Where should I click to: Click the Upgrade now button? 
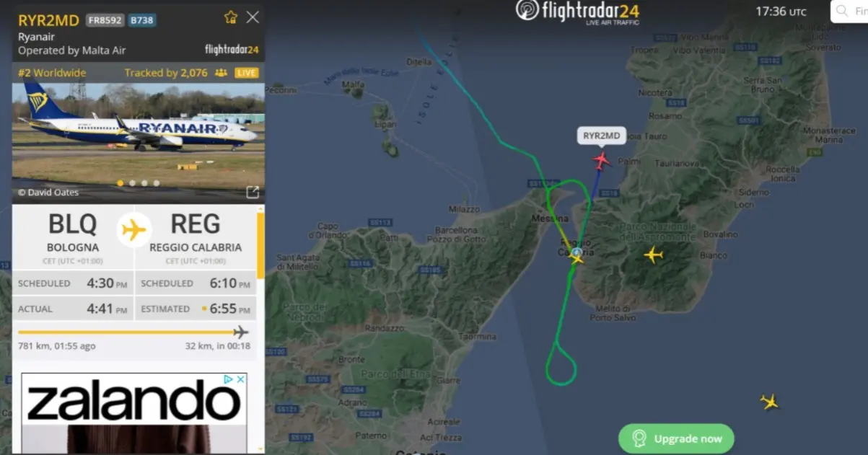coord(676,438)
